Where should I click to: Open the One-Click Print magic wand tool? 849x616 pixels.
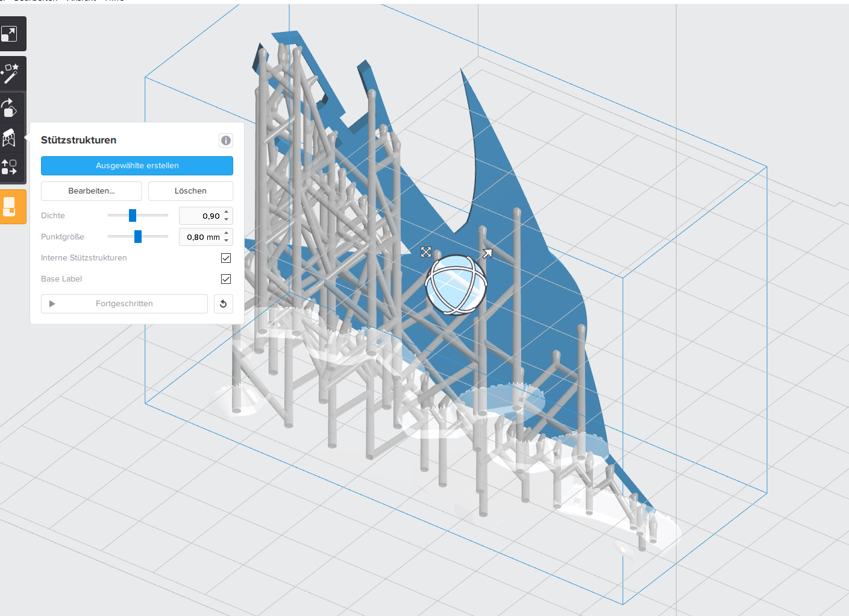pyautogui.click(x=10, y=74)
